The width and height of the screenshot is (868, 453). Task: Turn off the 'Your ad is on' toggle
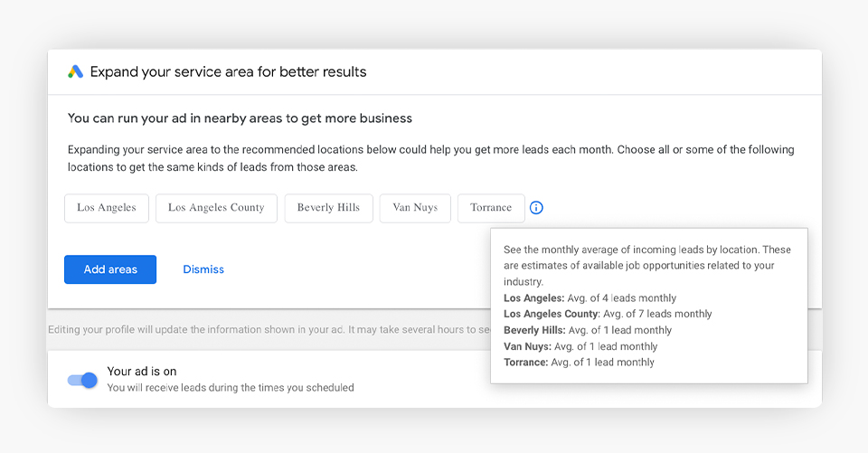82,380
